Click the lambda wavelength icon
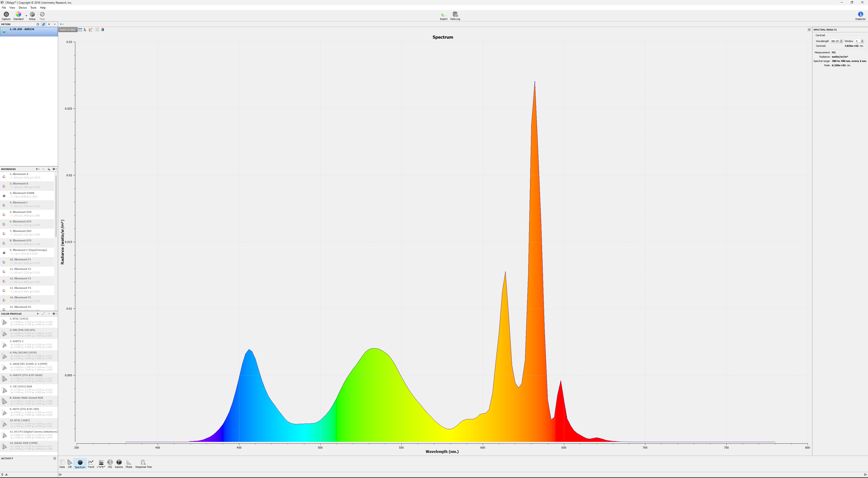The height and width of the screenshot is (478, 868). click(x=85, y=30)
